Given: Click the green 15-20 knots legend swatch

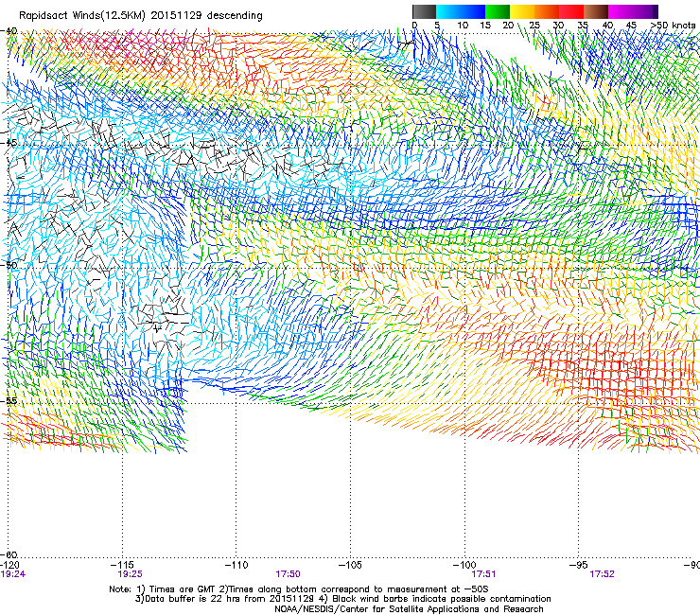Looking at the screenshot, I should click(498, 11).
